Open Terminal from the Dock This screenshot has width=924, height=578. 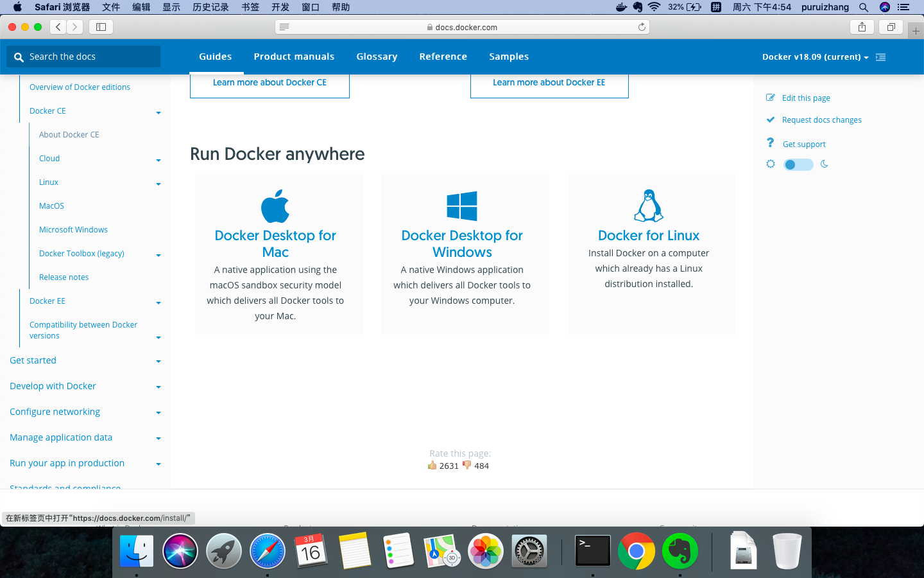[x=592, y=551]
